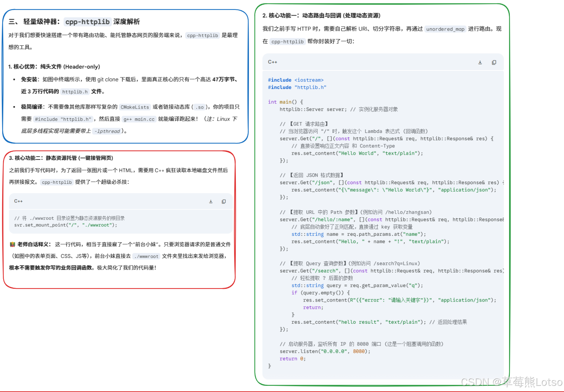Click the bold '老师白话释义:' label
The image size is (564, 392).
click(x=35, y=245)
